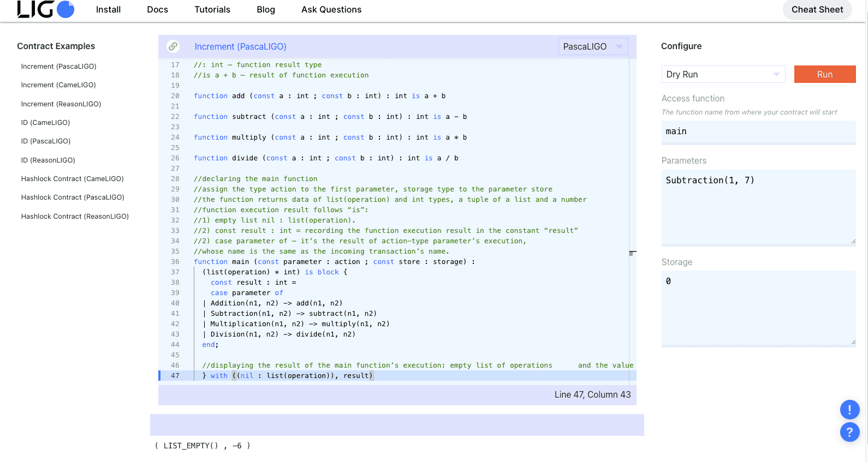Screen dimensions: 868x462
Task: Open the PascaLIGO syntax dropdown
Action: pos(592,46)
